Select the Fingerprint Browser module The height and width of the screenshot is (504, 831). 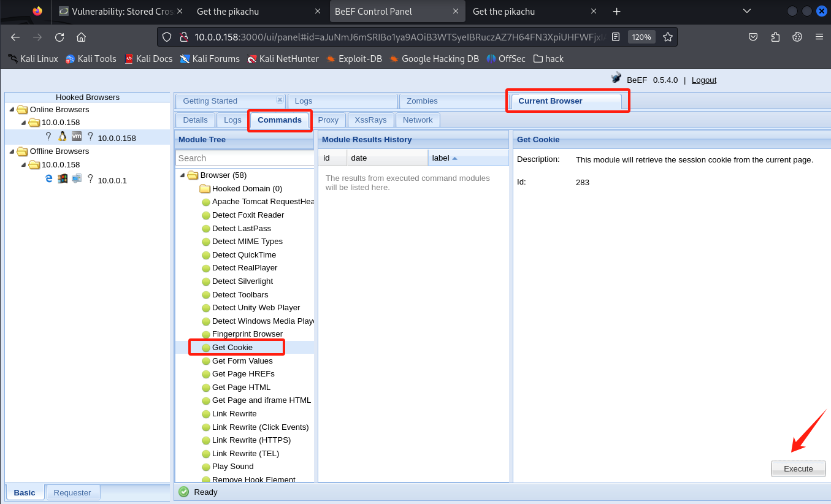pos(247,334)
